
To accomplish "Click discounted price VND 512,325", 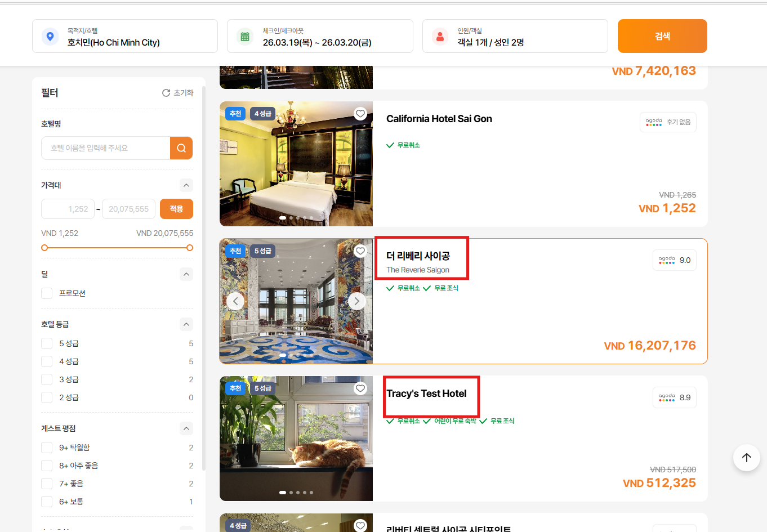I will 659,483.
